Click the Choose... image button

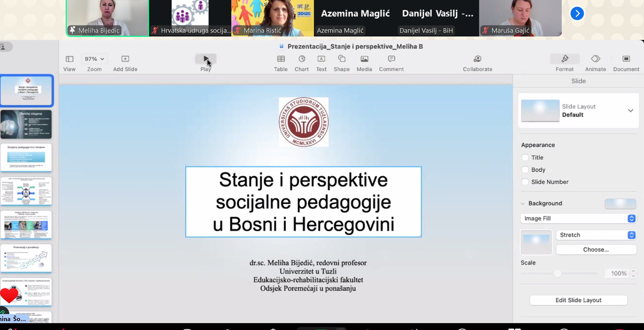click(x=596, y=250)
